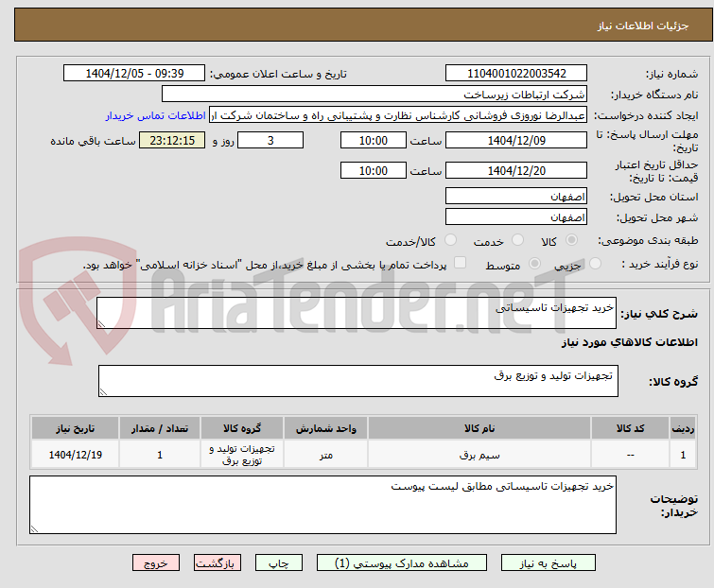Click the remaining days field showing 3
This screenshot has width=714, height=588.
coord(270,140)
